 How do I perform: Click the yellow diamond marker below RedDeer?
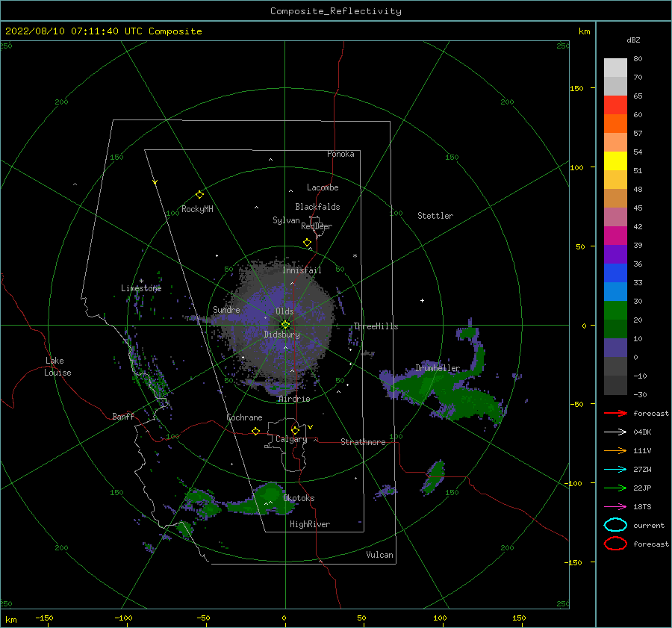[x=307, y=243]
